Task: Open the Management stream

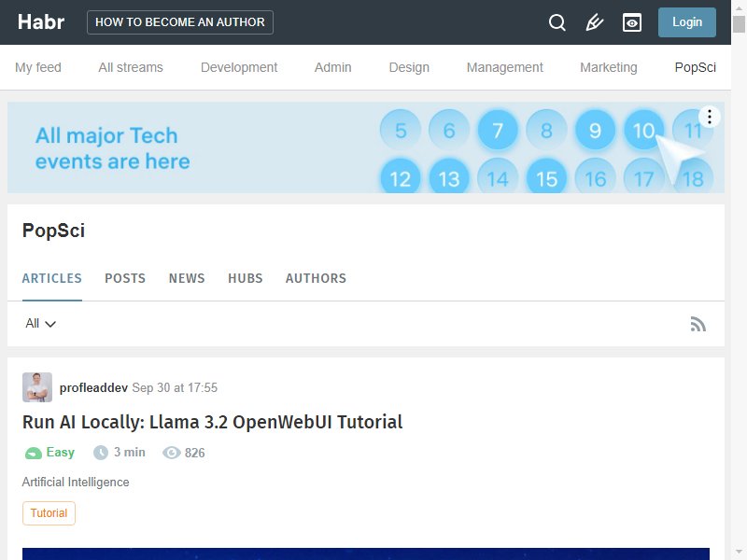Action: [x=505, y=67]
